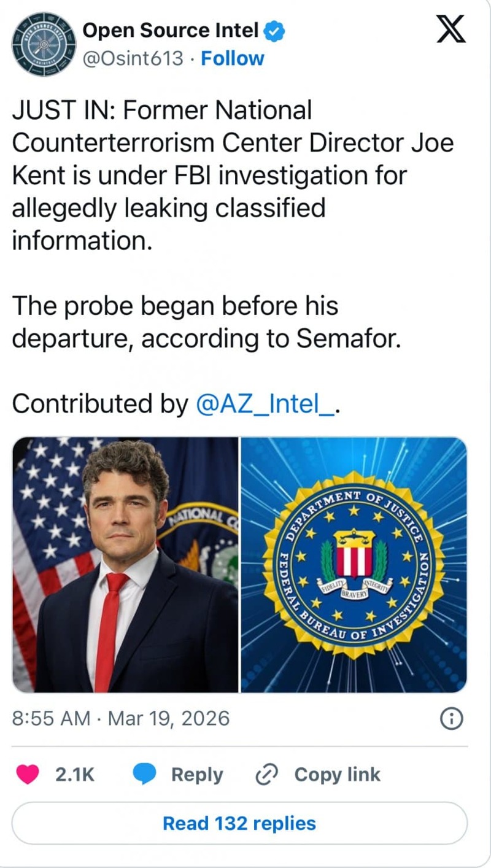Open the info icon beside the timestamp

[452, 719]
